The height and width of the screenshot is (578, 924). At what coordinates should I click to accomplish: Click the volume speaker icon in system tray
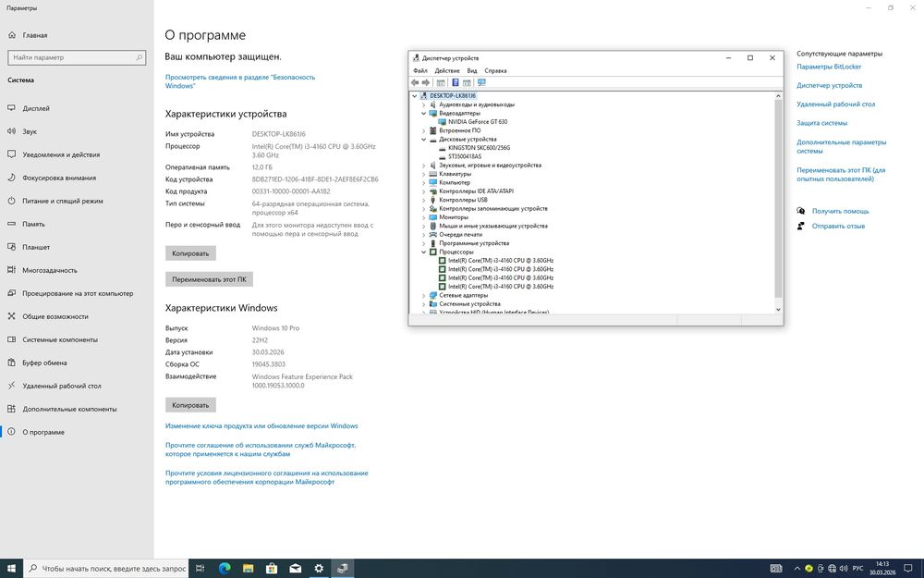pos(844,569)
